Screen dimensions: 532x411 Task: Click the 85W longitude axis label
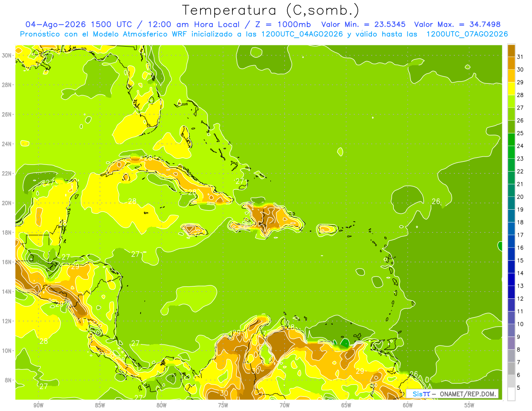tap(100, 405)
